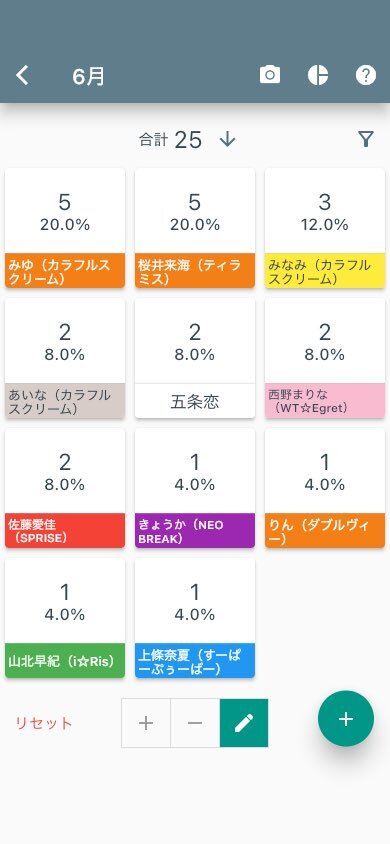
Task: Select the minus decrement mode
Action: pyautogui.click(x=195, y=723)
